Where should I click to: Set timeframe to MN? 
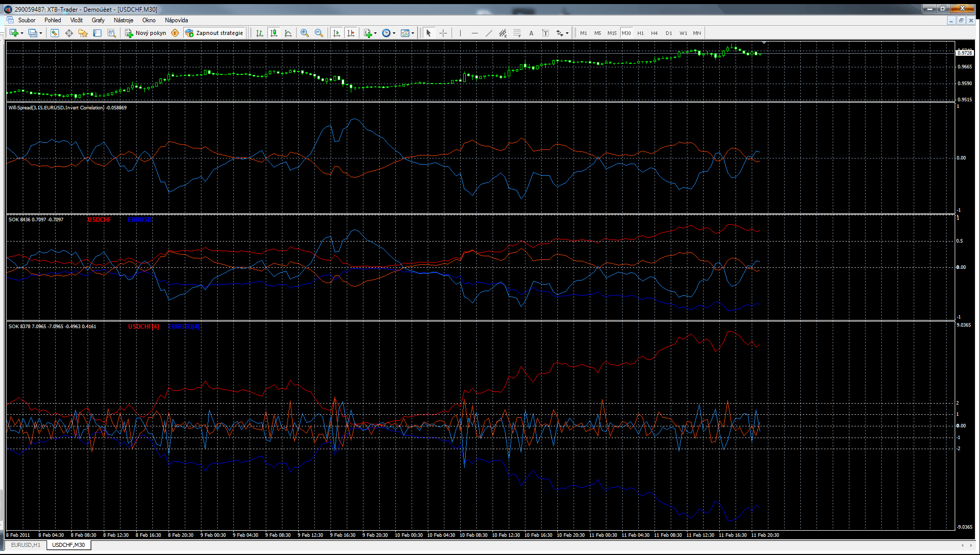click(697, 33)
